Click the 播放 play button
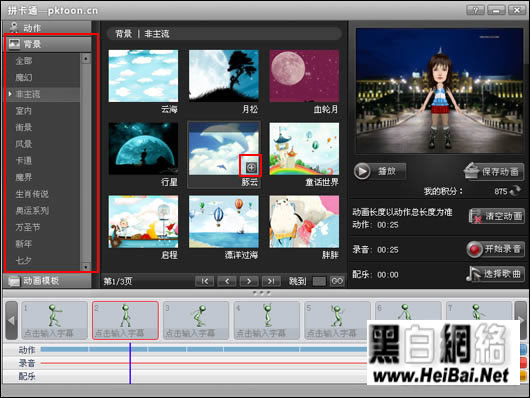 click(x=380, y=171)
